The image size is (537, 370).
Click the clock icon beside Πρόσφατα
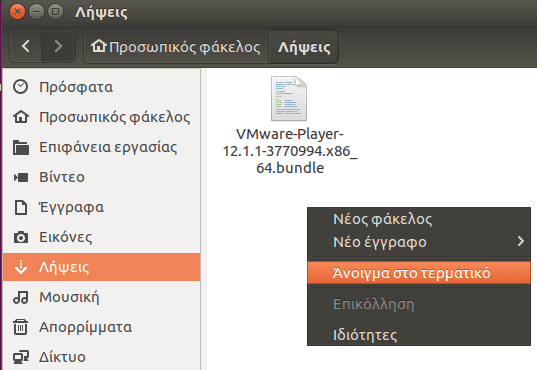(21, 87)
